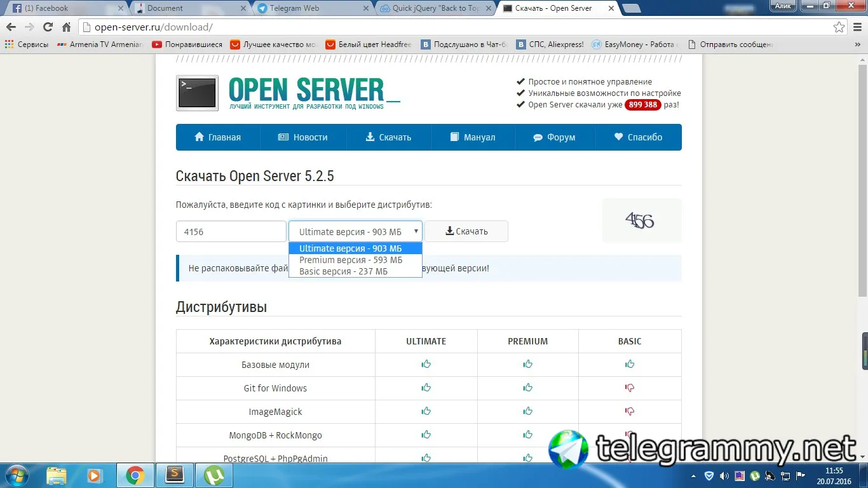Click the captcha code input field
Viewport: 868px width, 488px height.
231,231
